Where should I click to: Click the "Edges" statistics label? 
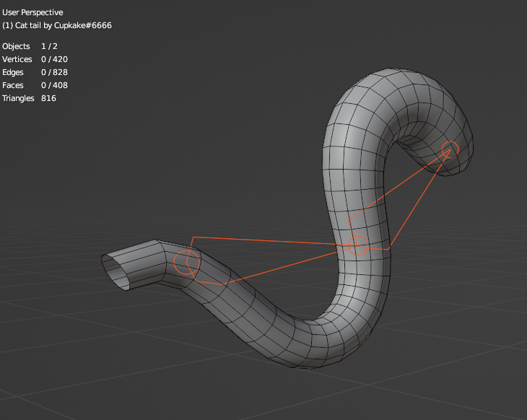(13, 73)
